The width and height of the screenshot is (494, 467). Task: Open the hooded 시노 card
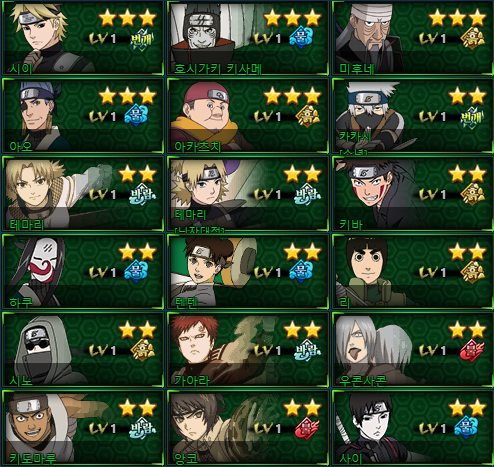tap(82, 350)
